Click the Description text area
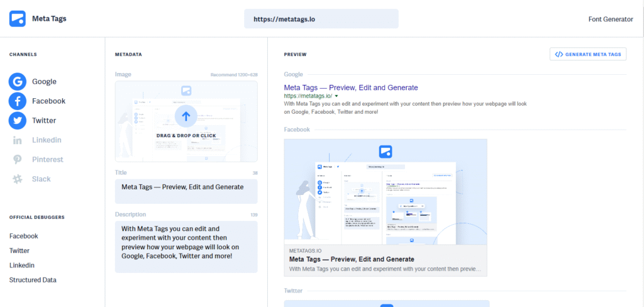The image size is (644, 307). click(x=186, y=245)
